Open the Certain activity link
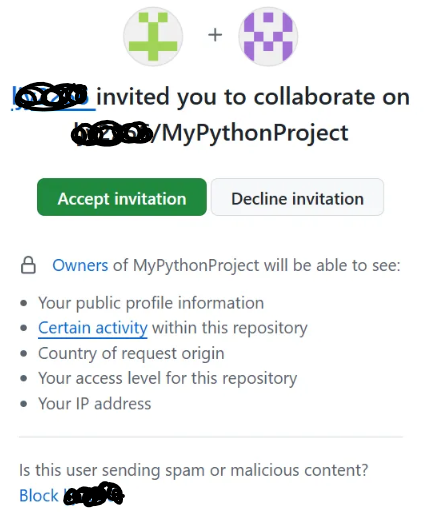This screenshot has height=515, width=431. tap(93, 328)
